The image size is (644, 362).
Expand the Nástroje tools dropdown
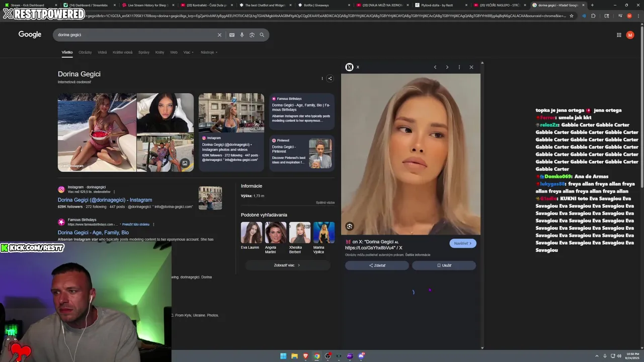click(209, 52)
